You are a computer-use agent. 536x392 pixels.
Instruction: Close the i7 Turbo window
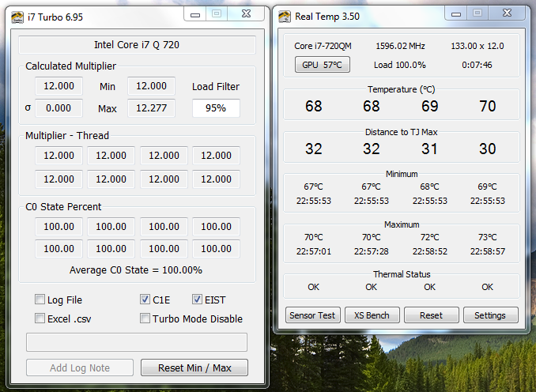coord(247,14)
